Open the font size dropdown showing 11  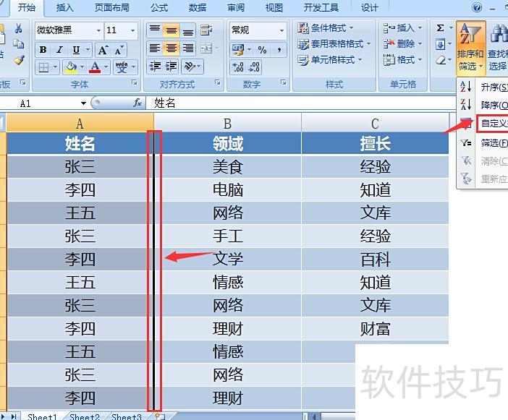point(132,30)
